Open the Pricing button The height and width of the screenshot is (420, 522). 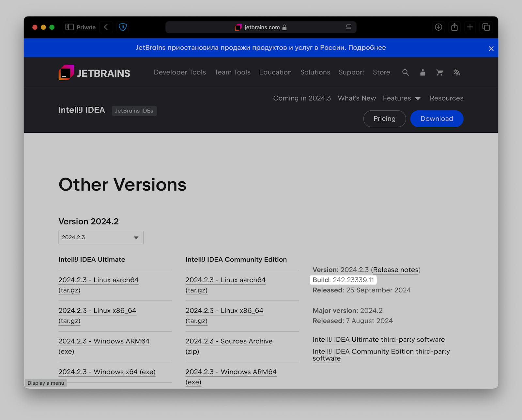tap(384, 118)
